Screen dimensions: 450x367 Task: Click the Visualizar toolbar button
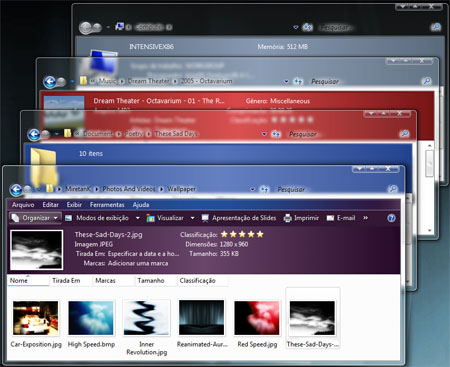tap(165, 218)
